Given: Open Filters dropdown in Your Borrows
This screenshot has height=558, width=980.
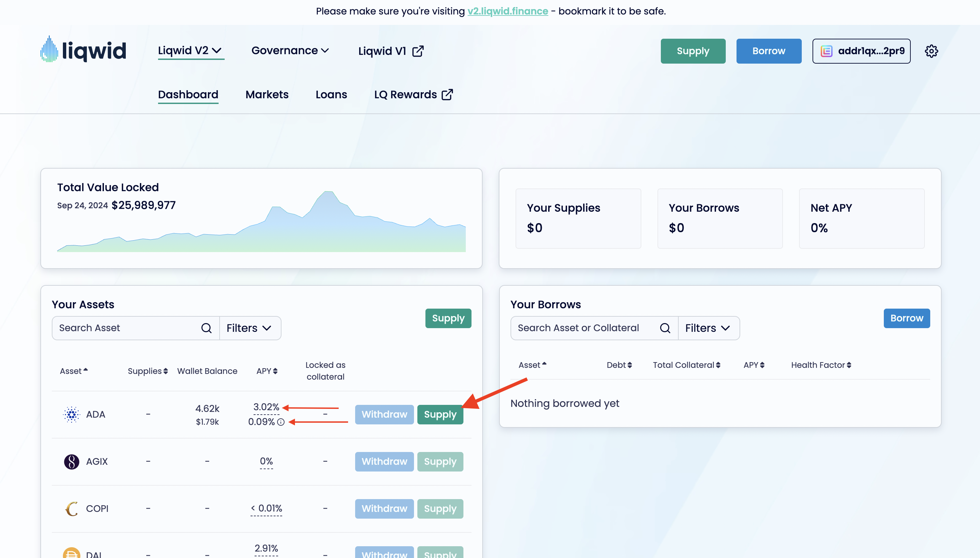Looking at the screenshot, I should click(x=709, y=328).
